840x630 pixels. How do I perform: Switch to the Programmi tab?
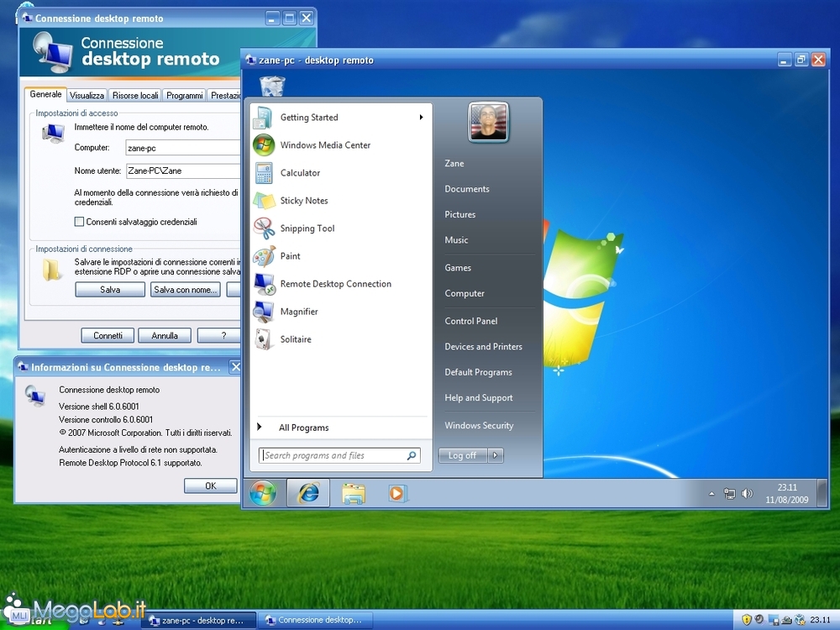click(x=184, y=96)
